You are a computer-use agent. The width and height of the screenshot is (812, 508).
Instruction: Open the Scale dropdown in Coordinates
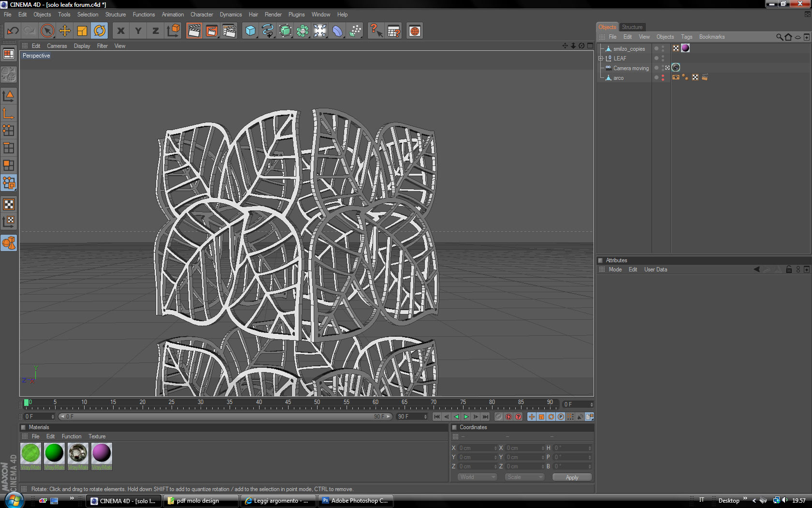click(524, 477)
